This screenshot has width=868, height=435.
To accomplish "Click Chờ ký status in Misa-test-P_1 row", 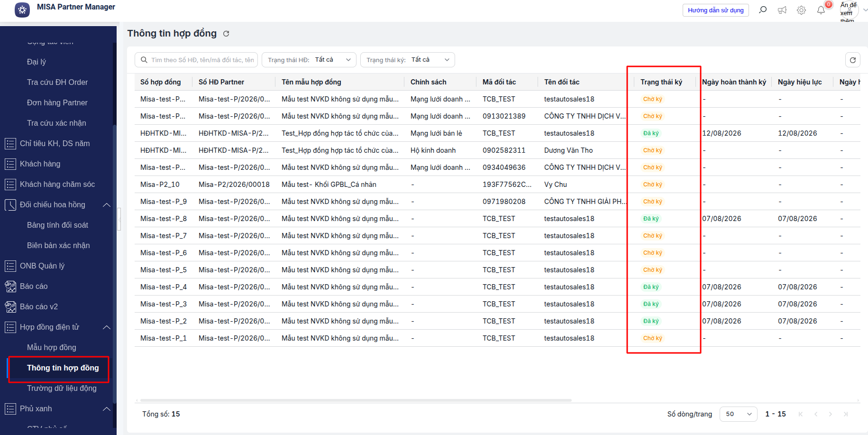I will coord(652,338).
